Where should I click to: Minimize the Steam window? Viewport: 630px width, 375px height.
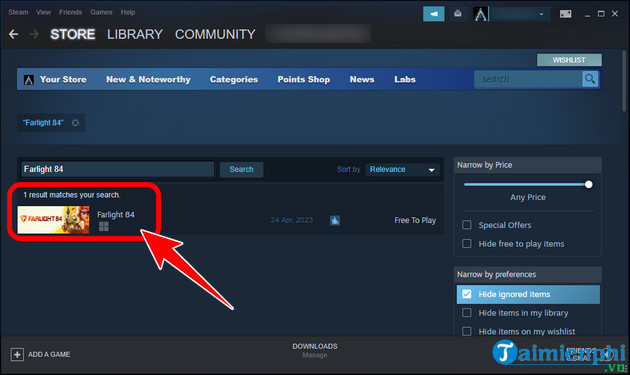pos(587,14)
